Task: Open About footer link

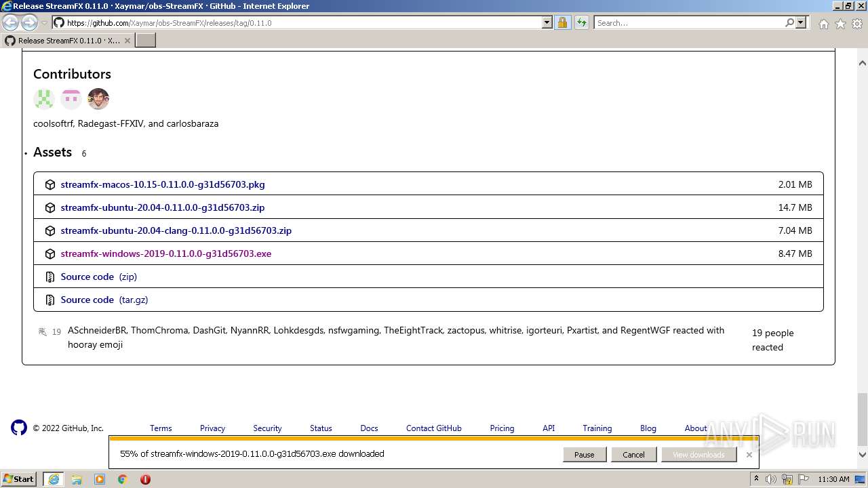Action: (696, 428)
